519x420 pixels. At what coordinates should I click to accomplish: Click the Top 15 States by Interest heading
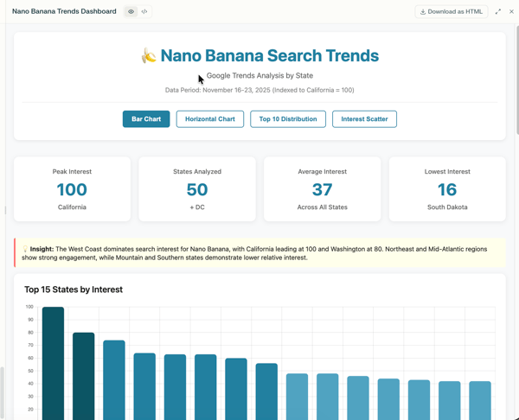pyautogui.click(x=74, y=290)
